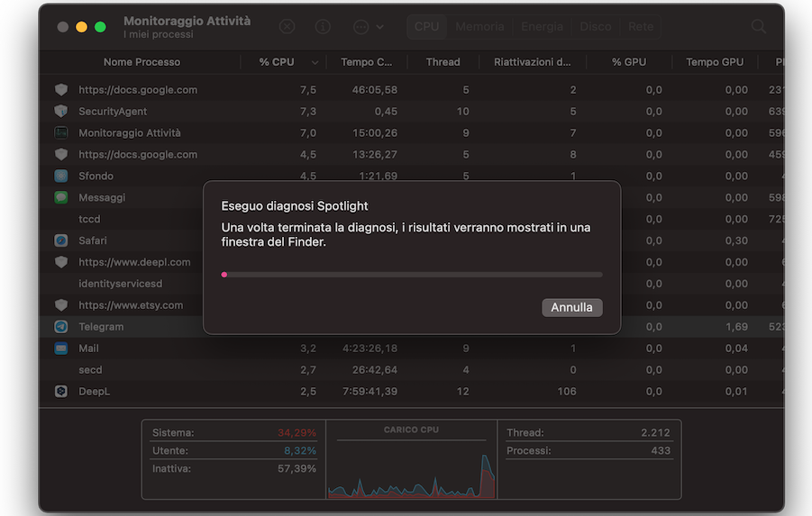This screenshot has height=516, width=812.
Task: Click the Riattivazioni value 106
Action: click(567, 391)
